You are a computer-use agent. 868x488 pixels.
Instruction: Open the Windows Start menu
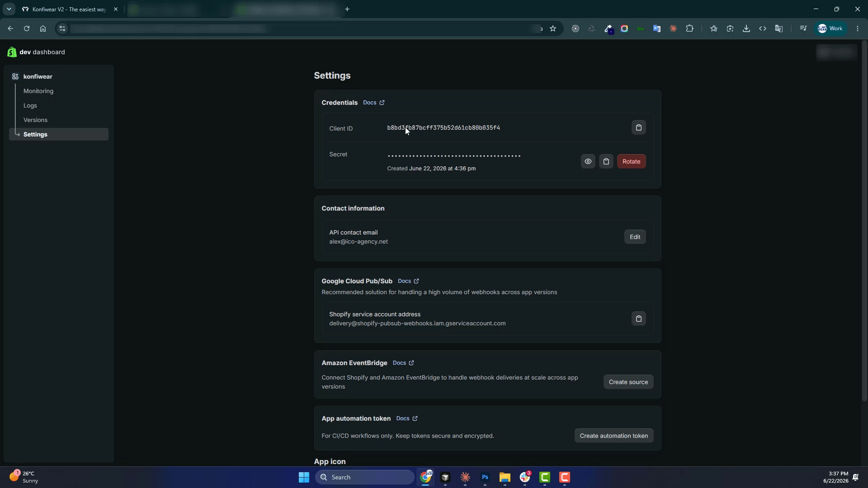[x=304, y=477]
